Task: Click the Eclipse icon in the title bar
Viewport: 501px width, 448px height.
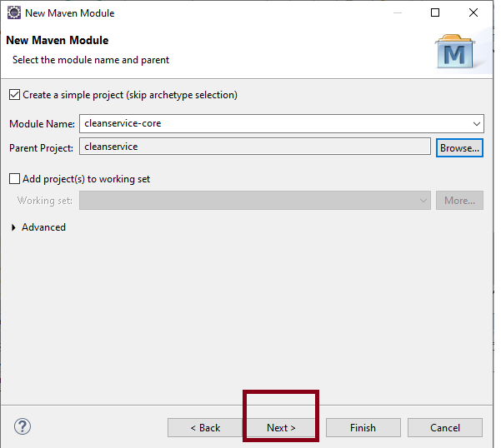Action: pos(14,13)
